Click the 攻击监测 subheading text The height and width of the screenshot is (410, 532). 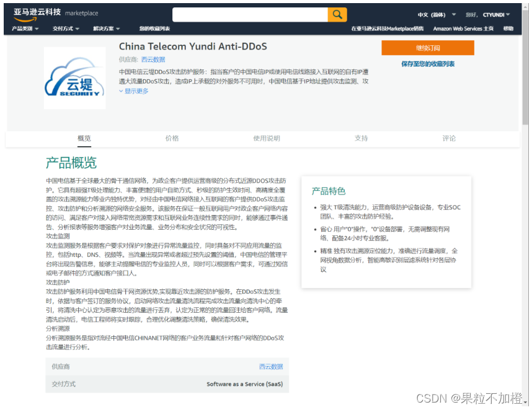(58, 236)
